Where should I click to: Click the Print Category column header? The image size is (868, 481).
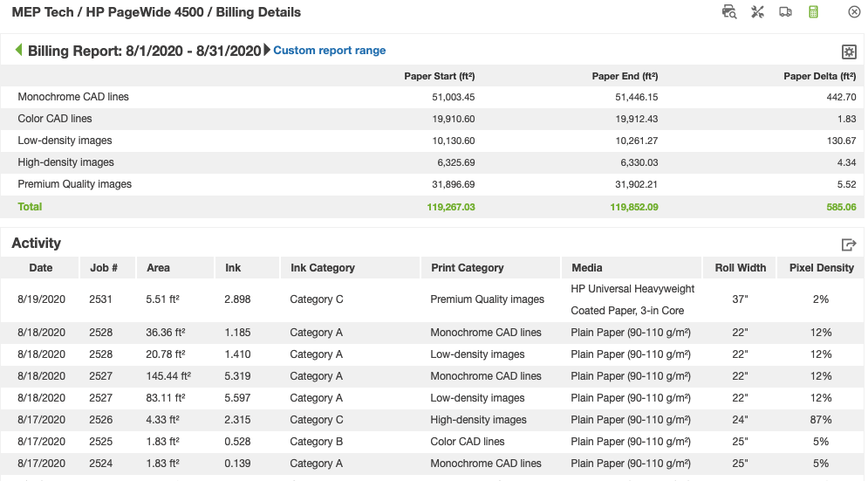pyautogui.click(x=468, y=268)
